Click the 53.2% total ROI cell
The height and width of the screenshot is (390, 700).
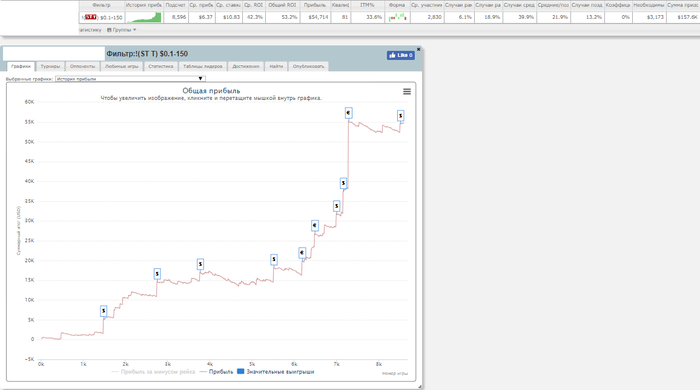282,17
